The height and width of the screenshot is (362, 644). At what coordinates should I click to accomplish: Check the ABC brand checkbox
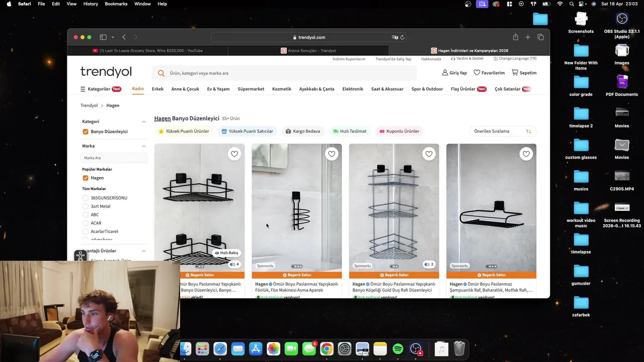click(x=86, y=215)
